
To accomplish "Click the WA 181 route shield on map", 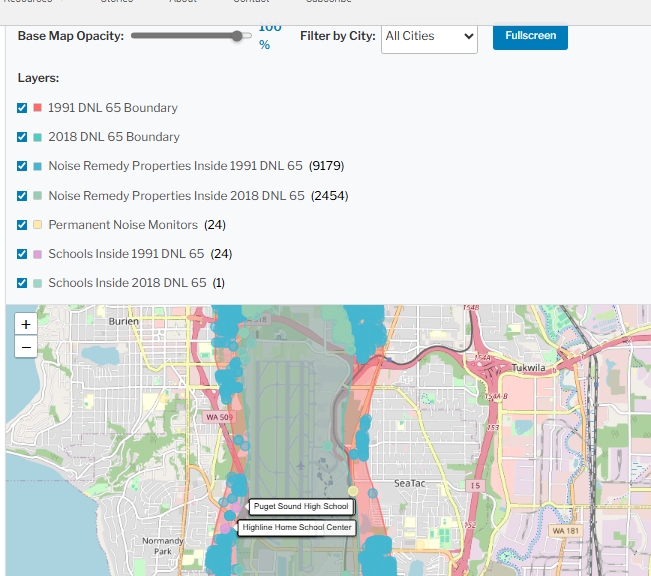I will [x=565, y=530].
